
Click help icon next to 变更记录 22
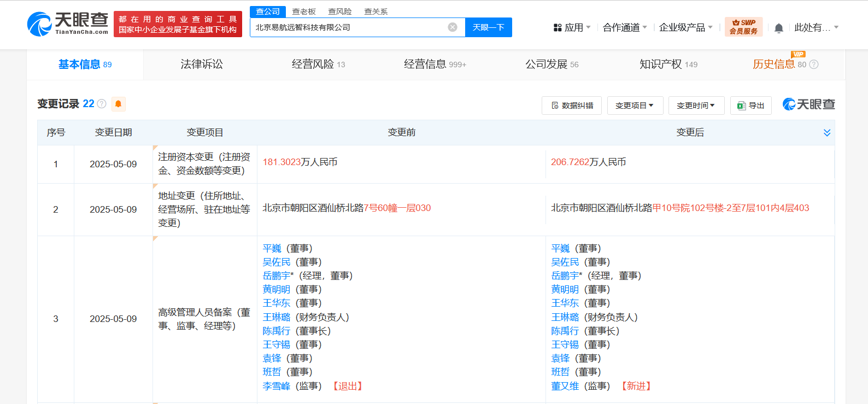[x=102, y=104]
